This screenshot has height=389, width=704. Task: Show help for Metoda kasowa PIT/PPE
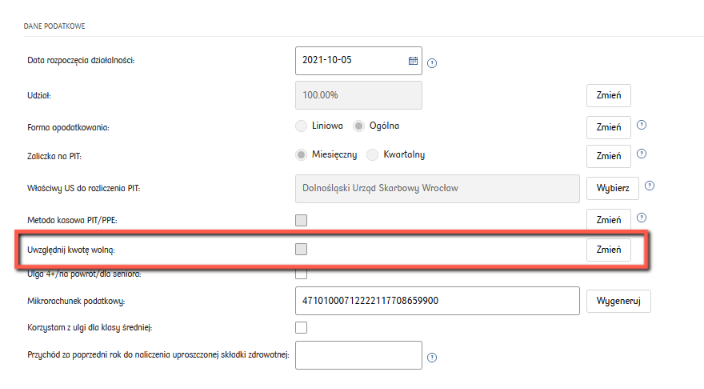642,217
